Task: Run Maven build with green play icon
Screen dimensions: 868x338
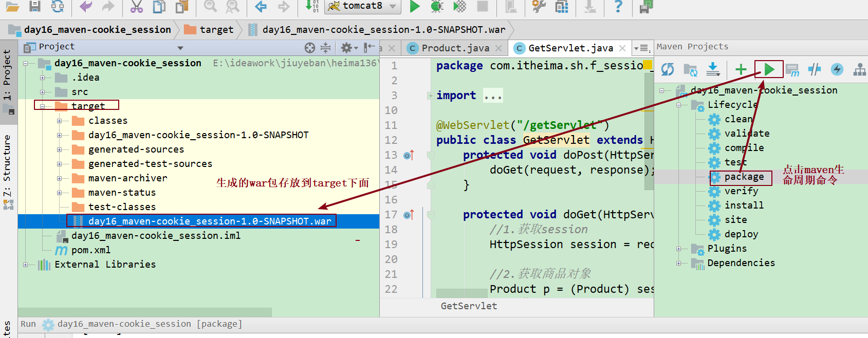Action: 769,69
